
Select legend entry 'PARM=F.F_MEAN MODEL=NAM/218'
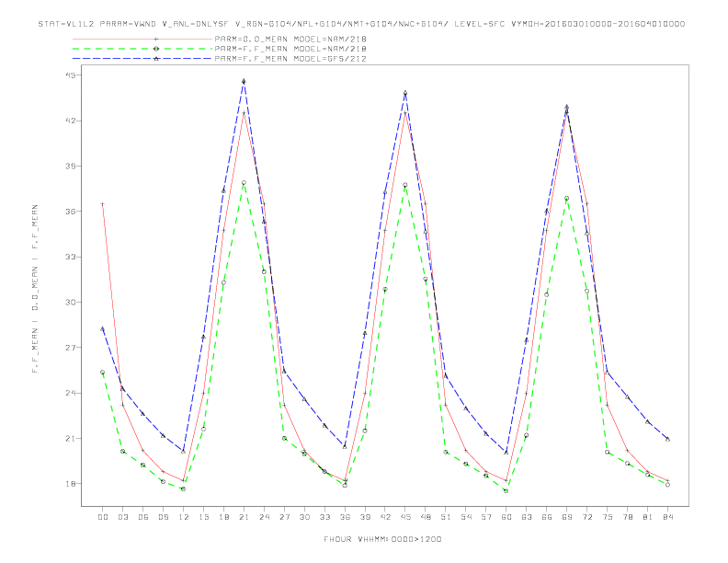tap(290, 49)
